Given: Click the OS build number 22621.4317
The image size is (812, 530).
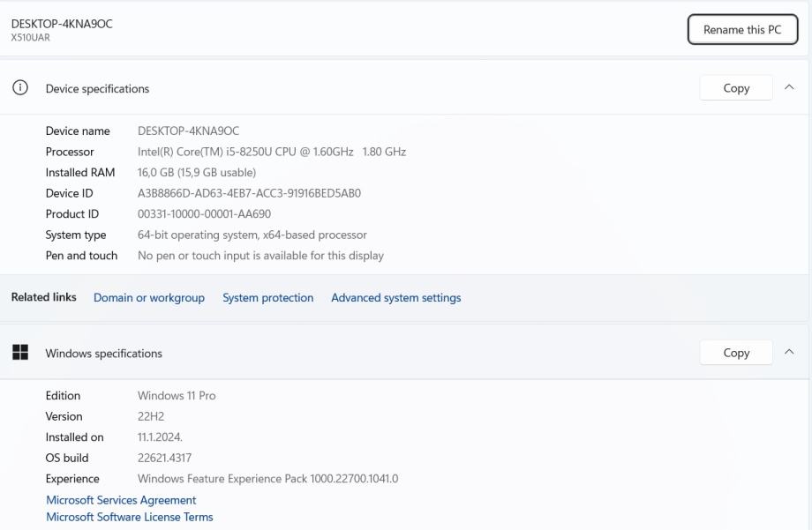Looking at the screenshot, I should [164, 459].
